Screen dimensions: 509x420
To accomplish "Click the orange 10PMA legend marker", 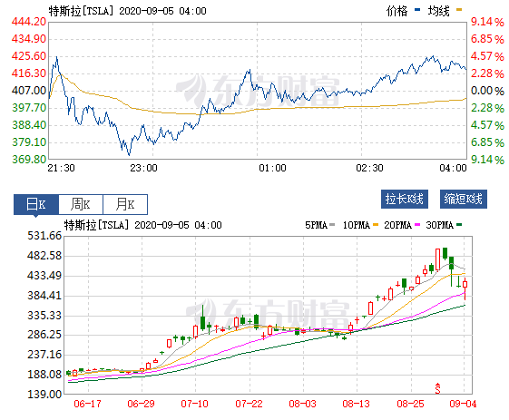I will click(x=376, y=225).
